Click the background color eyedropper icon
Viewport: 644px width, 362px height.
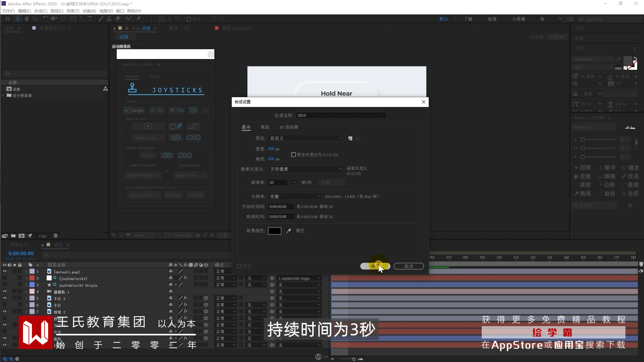pyautogui.click(x=288, y=231)
